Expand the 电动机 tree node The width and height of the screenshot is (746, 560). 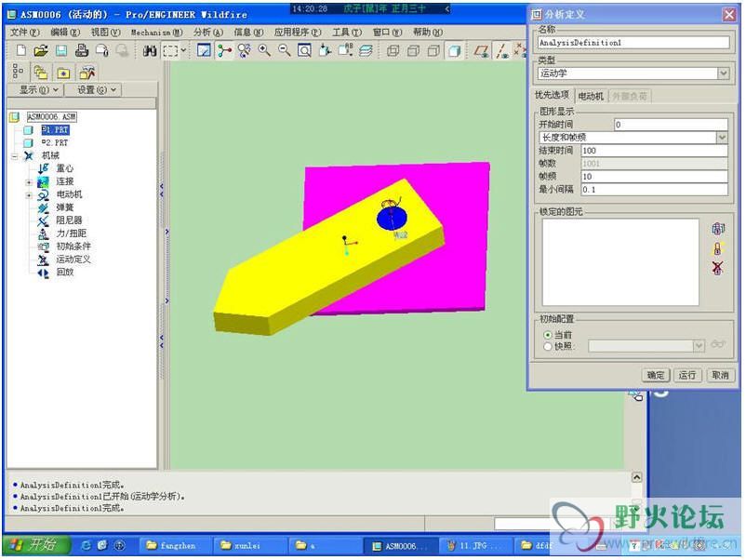(x=29, y=195)
